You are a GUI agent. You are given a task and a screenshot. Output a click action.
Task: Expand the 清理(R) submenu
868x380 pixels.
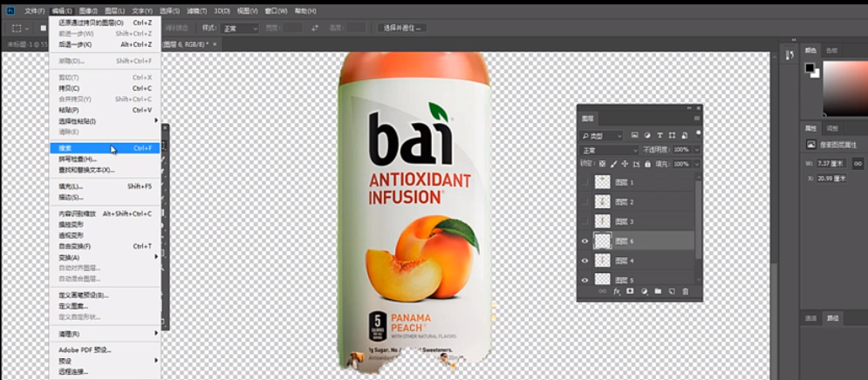coord(105,334)
